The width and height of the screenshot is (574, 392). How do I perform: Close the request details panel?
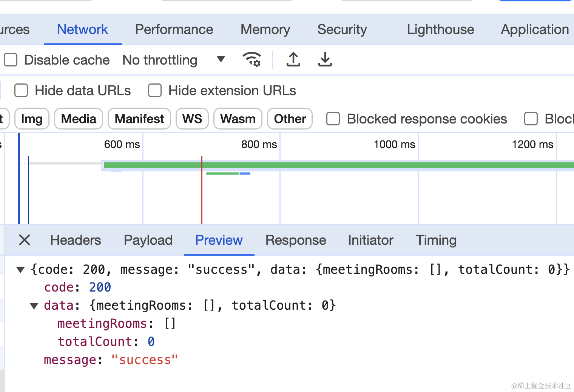25,240
